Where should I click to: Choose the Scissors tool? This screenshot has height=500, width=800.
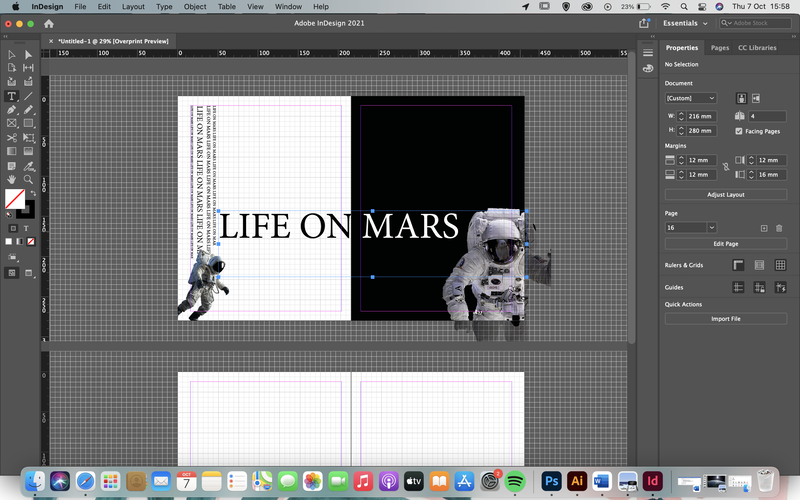[11, 138]
